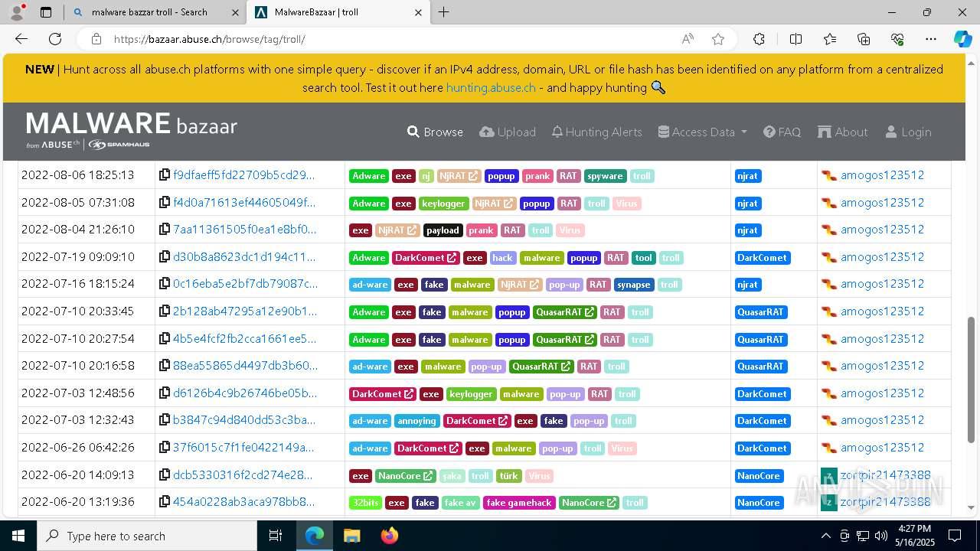980x551 pixels.
Task: Add page to favorites star icon
Action: (x=717, y=39)
